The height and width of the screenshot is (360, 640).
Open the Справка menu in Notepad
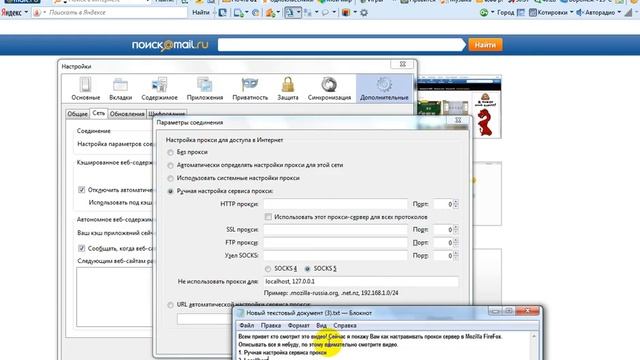pos(345,326)
